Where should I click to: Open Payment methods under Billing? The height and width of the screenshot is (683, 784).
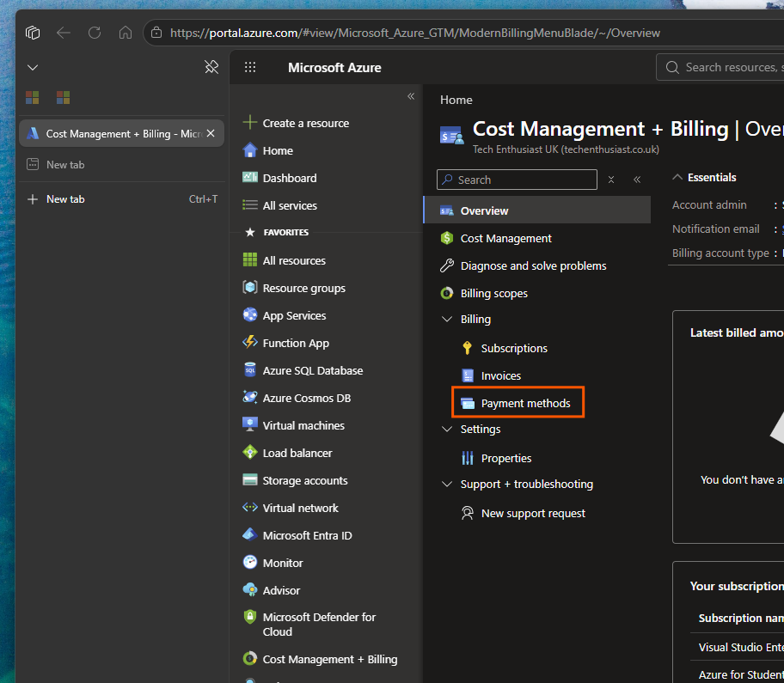point(518,403)
